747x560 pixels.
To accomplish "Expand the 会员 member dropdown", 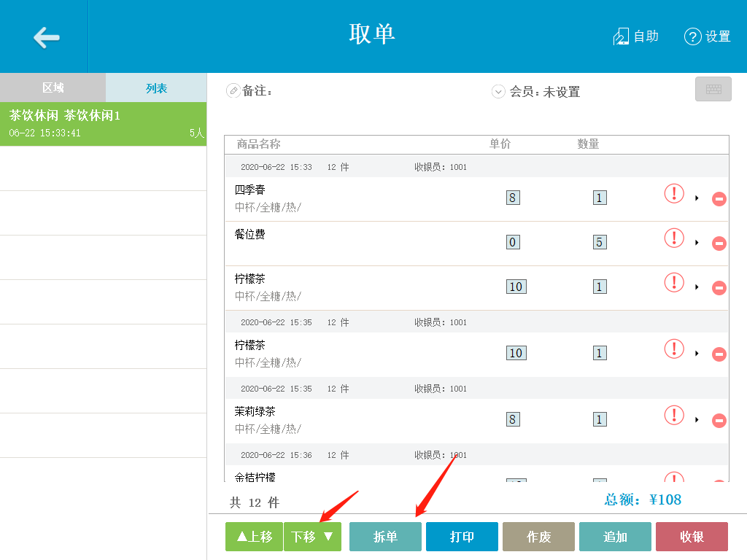I will point(498,91).
